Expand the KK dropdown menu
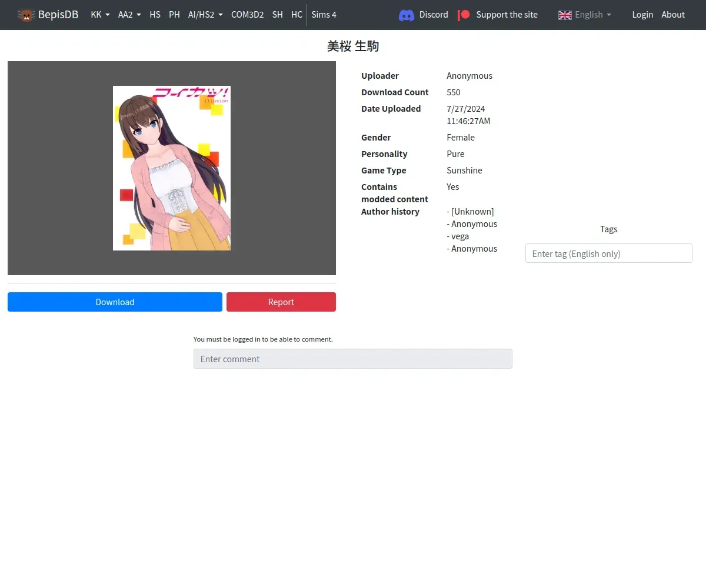This screenshot has width=706, height=588. point(100,15)
